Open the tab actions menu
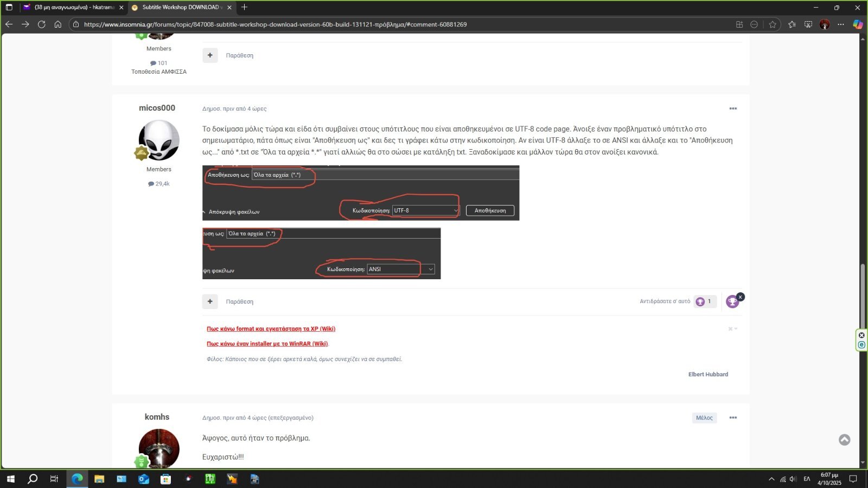868x488 pixels. 9,7
